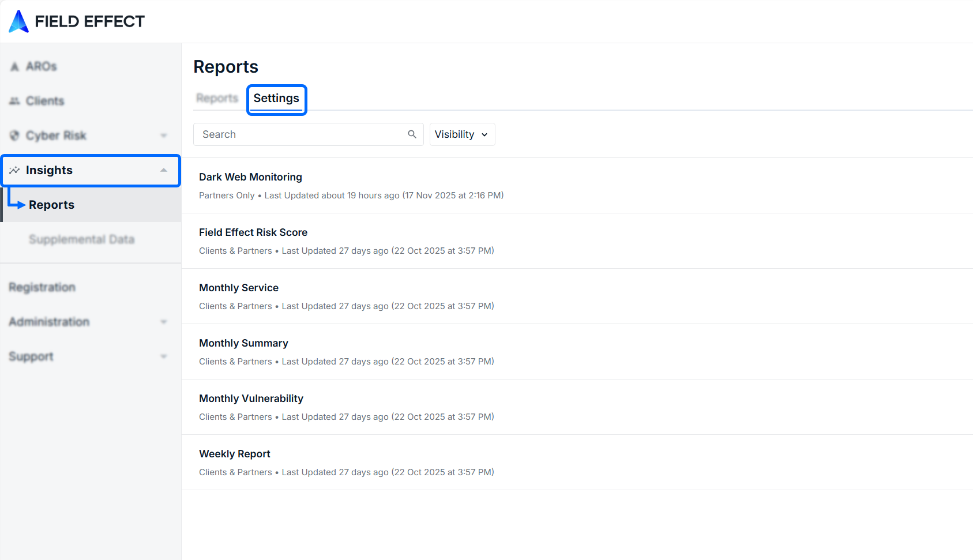
Task: Click the Clients people icon
Action: pos(14,101)
